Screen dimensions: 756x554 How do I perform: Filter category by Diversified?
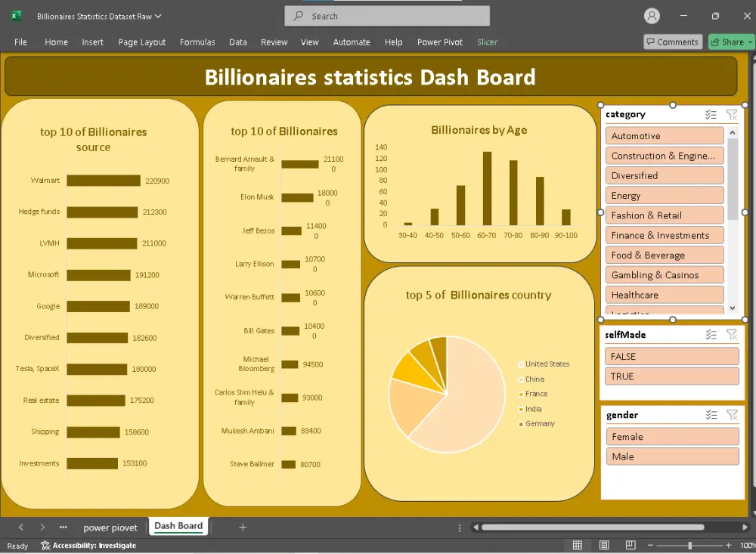tap(665, 175)
